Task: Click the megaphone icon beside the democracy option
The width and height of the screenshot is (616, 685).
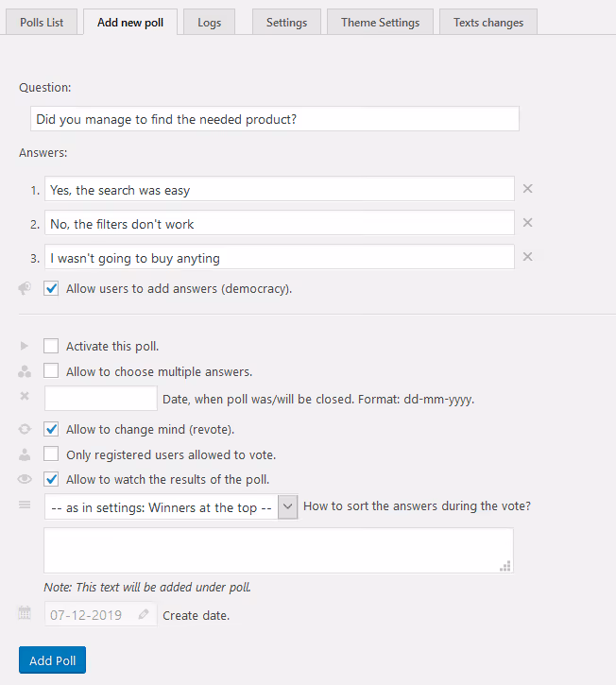Action: [x=25, y=288]
